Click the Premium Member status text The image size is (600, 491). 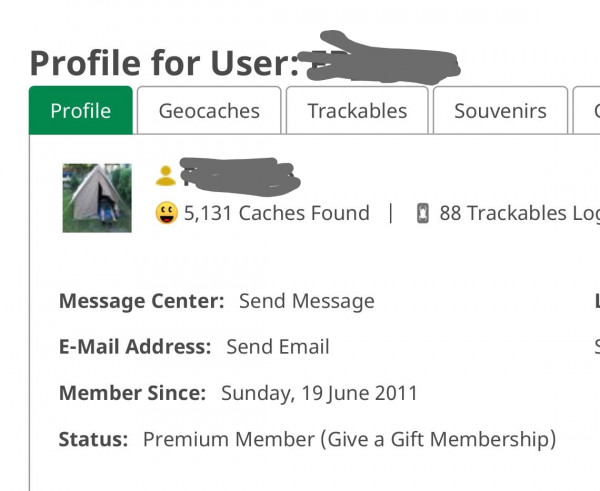229,439
